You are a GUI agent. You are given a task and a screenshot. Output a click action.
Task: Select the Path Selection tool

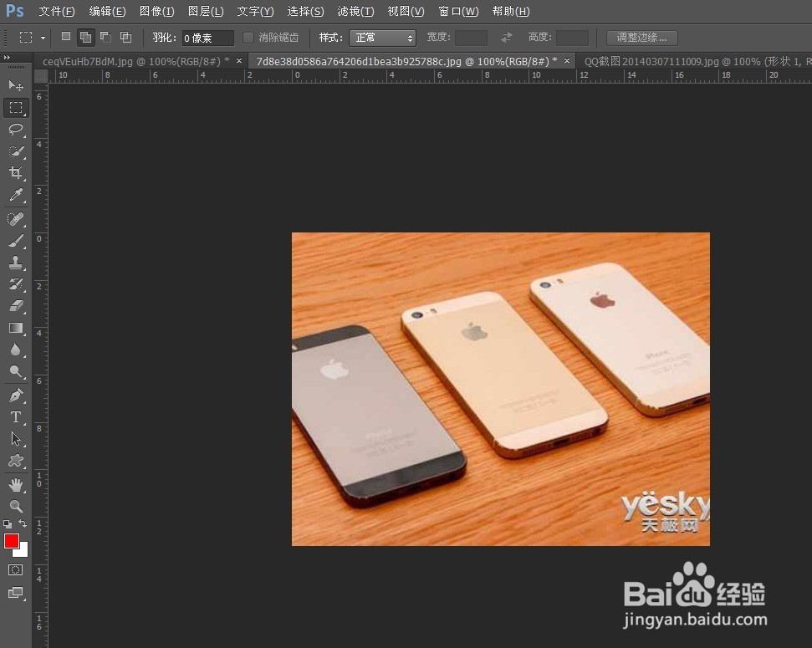[x=16, y=439]
